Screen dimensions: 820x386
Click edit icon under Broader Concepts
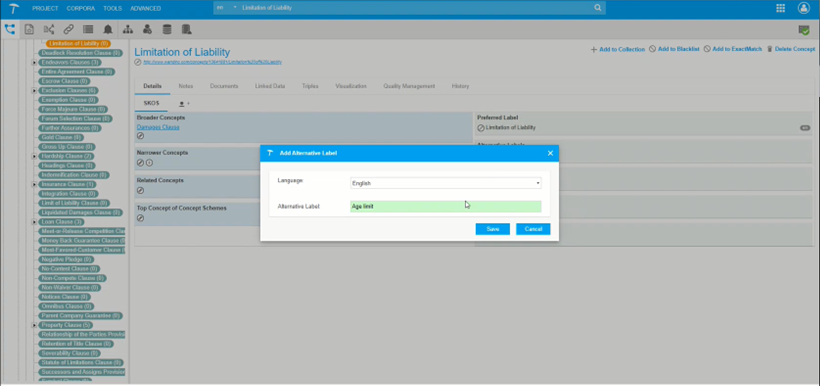[x=140, y=136]
